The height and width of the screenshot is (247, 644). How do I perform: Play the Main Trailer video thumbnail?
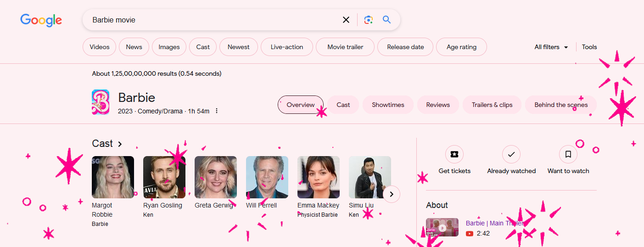click(442, 227)
